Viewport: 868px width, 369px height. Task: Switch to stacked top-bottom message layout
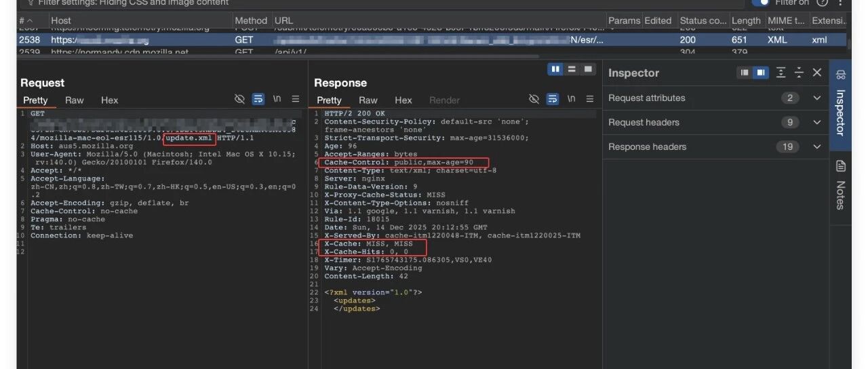tap(572, 69)
